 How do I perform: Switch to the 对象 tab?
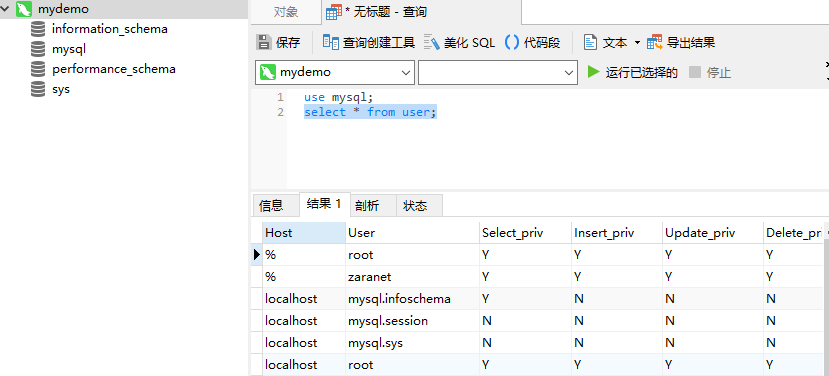tap(285, 12)
